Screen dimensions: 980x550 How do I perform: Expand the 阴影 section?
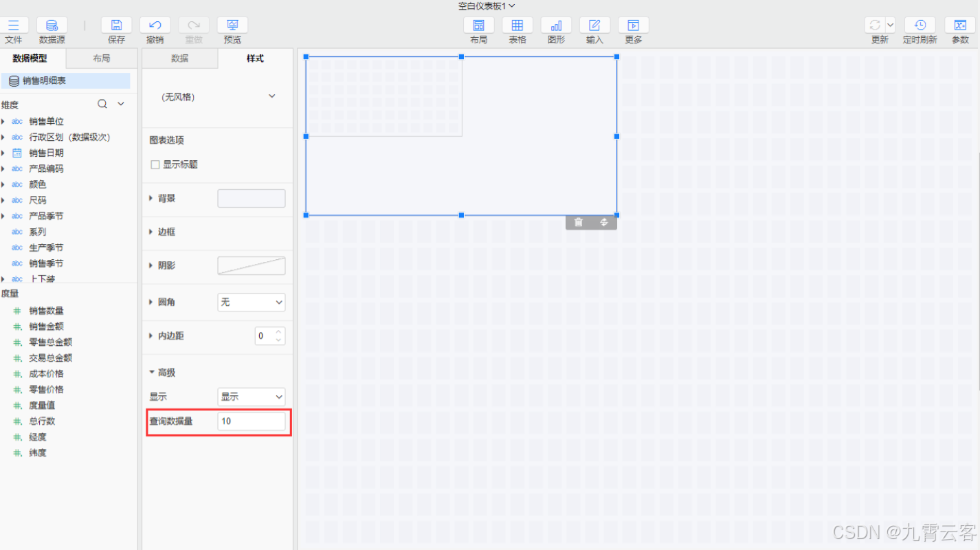click(151, 266)
